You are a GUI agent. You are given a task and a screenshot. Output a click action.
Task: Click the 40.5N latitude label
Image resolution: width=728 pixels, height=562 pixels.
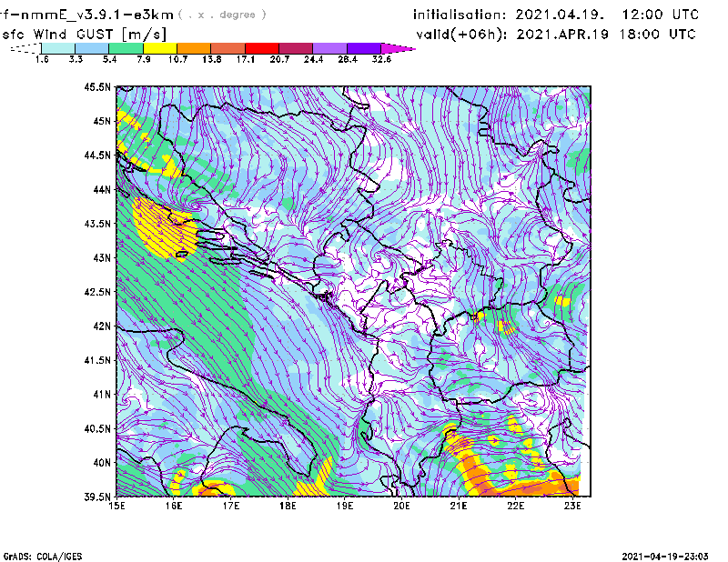[97, 428]
